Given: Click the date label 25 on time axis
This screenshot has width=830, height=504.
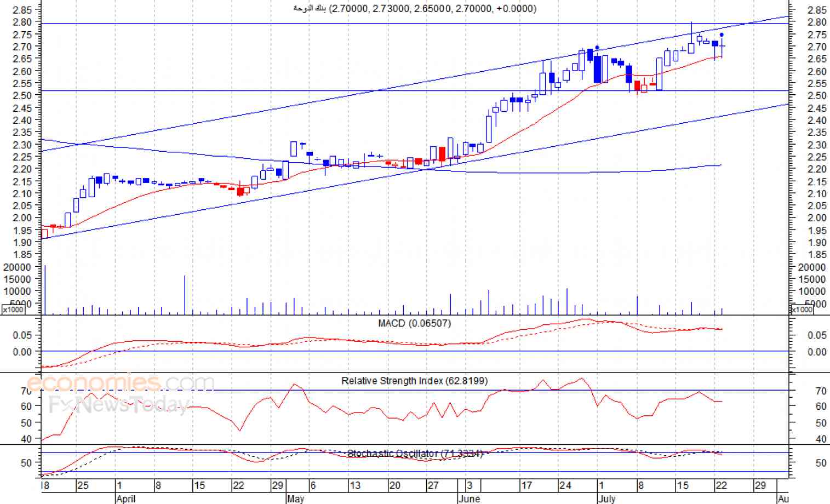Looking at the screenshot, I should click(83, 485).
